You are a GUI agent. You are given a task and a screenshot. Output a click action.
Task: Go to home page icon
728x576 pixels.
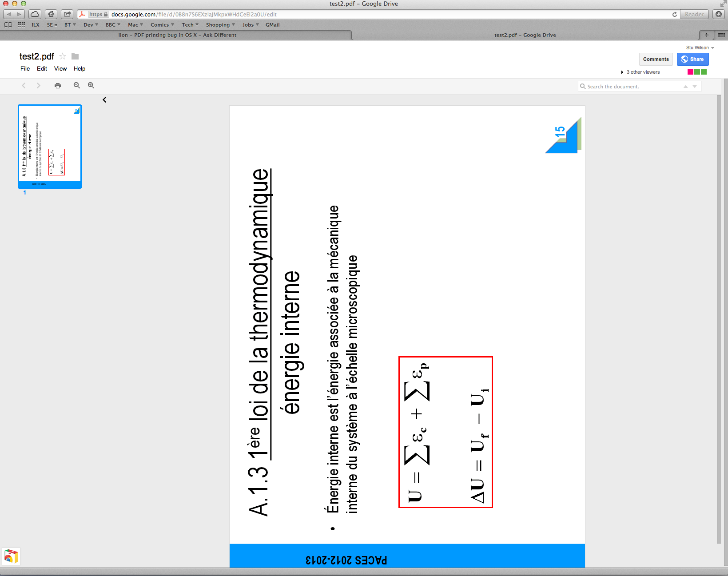(51, 14)
